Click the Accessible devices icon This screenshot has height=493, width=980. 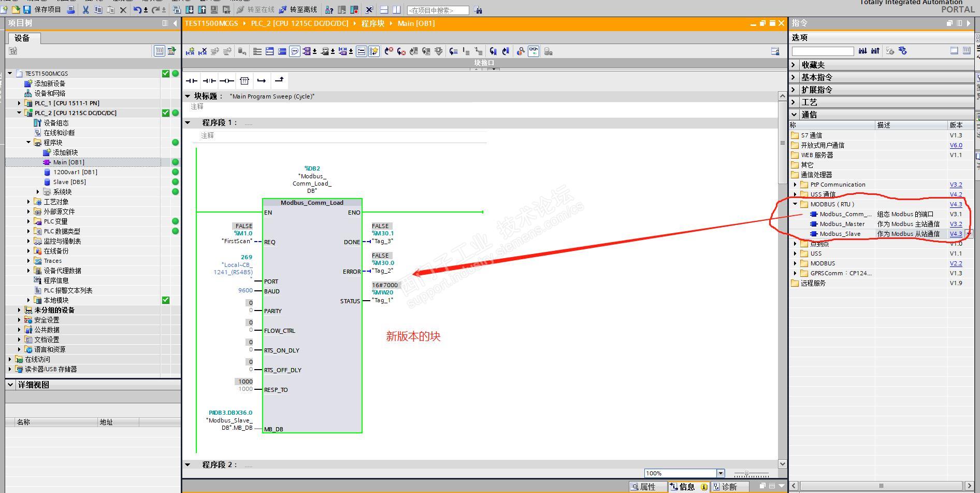pos(329,9)
